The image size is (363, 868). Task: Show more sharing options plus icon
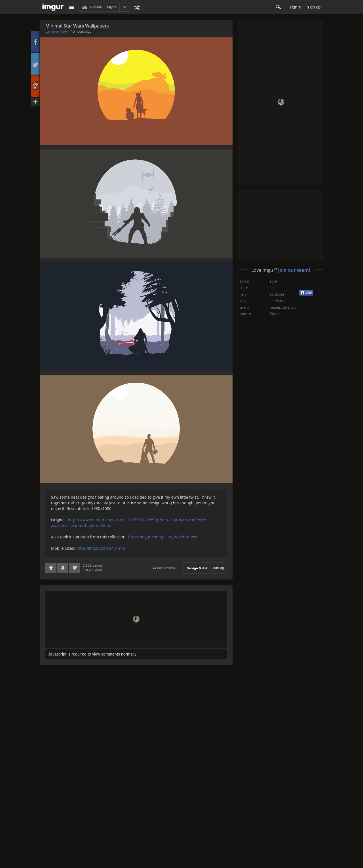(x=35, y=102)
